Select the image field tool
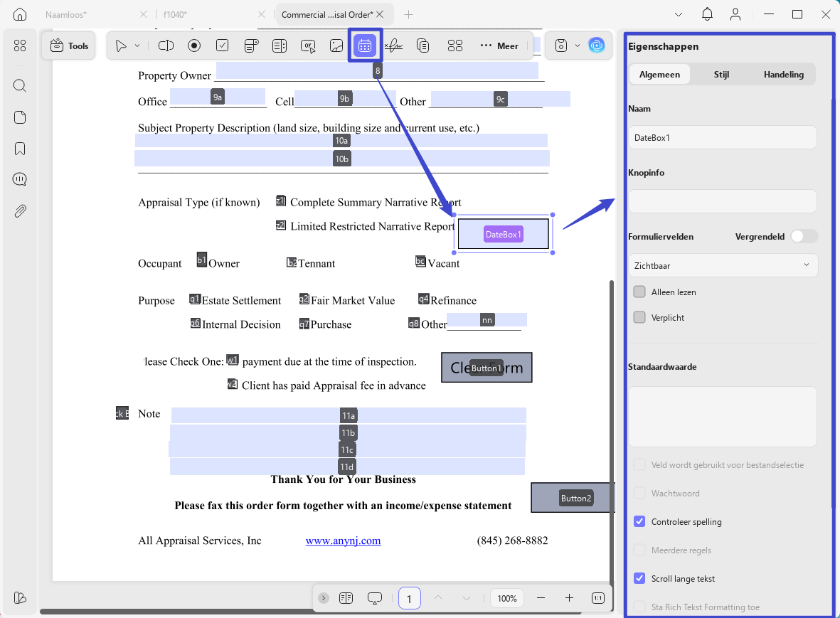The image size is (840, 618). click(x=336, y=46)
